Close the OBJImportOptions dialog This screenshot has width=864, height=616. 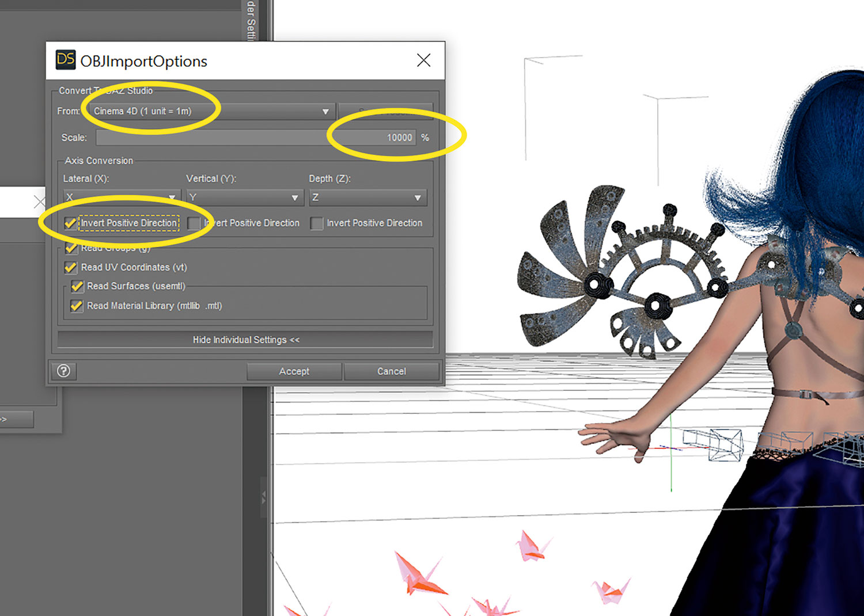point(424,60)
